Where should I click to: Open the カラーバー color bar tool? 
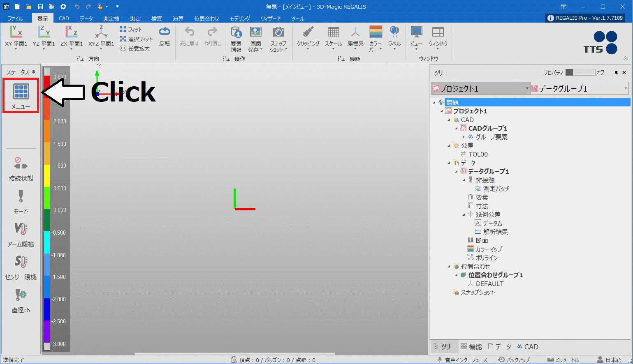click(376, 39)
